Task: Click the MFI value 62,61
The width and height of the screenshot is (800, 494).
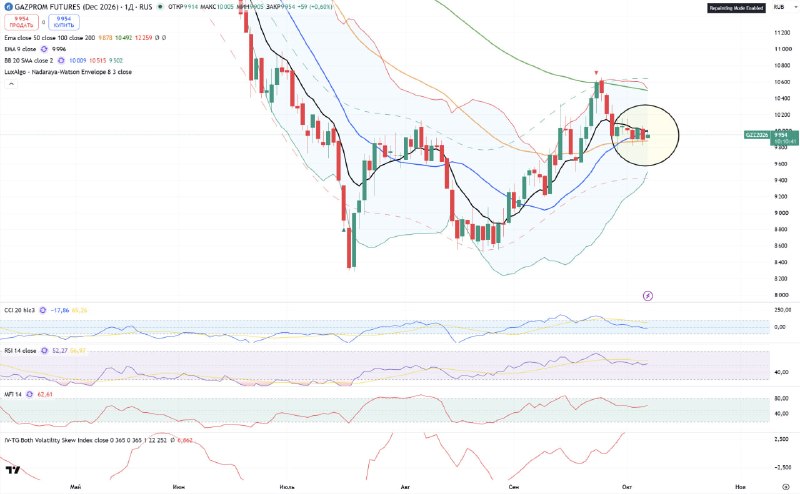Action: click(45, 394)
